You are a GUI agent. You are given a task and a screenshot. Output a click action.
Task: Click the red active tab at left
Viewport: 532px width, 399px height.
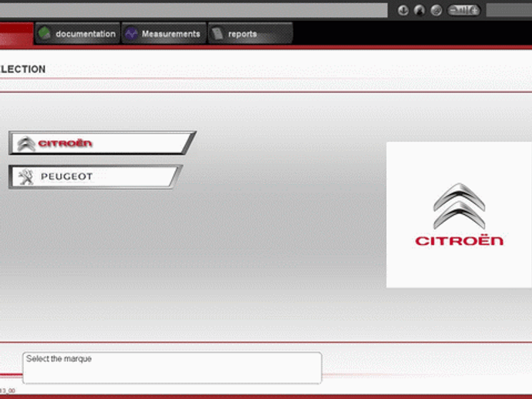17,34
